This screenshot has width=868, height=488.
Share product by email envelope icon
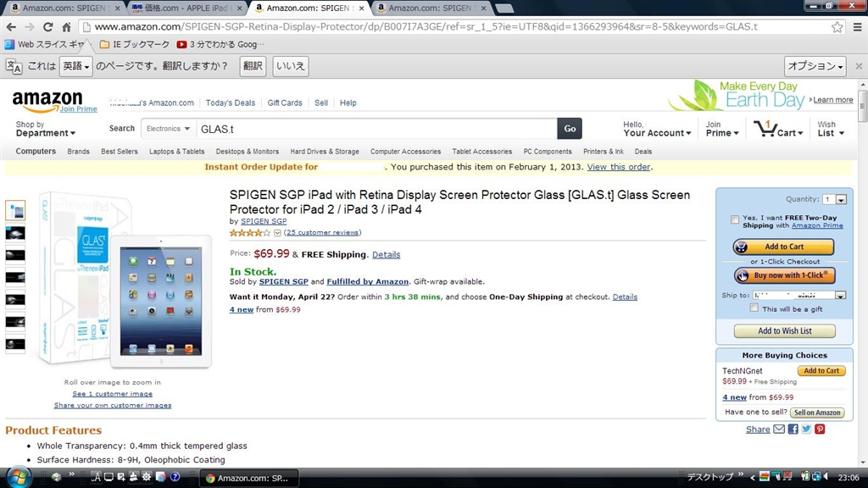pyautogui.click(x=779, y=429)
